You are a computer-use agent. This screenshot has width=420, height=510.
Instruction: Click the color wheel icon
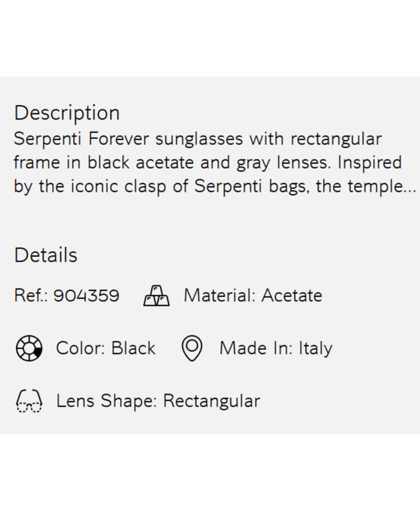tap(28, 348)
